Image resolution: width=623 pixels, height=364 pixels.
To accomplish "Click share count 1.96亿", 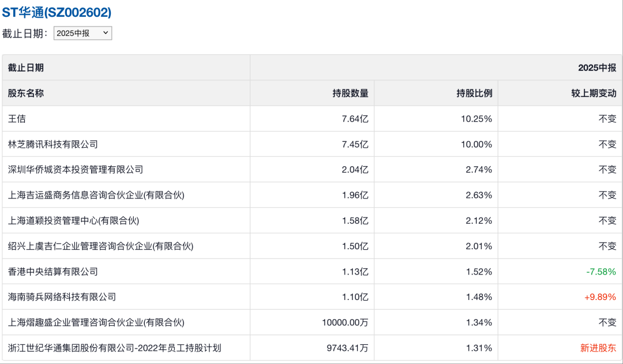I will (355, 195).
